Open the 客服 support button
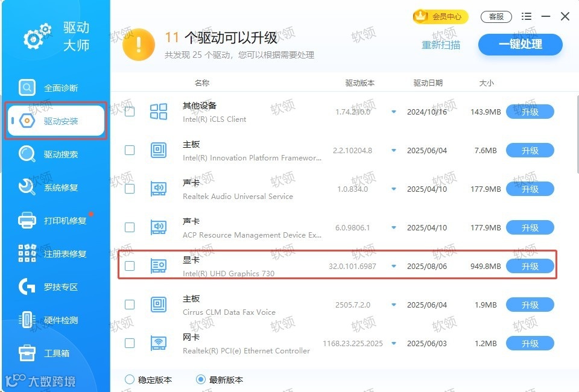The image size is (579, 392). (x=496, y=17)
